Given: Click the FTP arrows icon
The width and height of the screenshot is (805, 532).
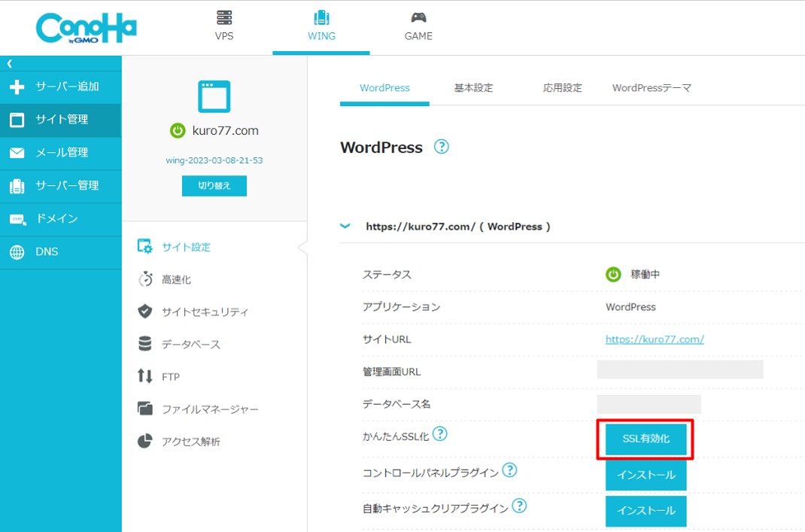Looking at the screenshot, I should pyautogui.click(x=144, y=376).
